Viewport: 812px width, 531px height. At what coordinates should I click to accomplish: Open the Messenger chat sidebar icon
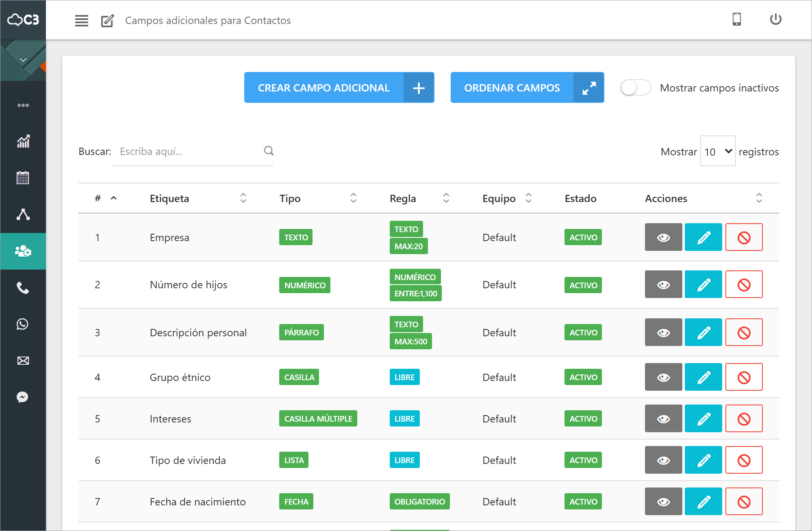23,397
